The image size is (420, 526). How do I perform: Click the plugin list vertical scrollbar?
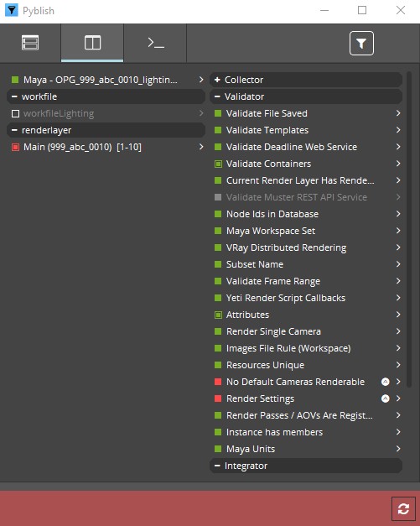pyautogui.click(x=408, y=230)
